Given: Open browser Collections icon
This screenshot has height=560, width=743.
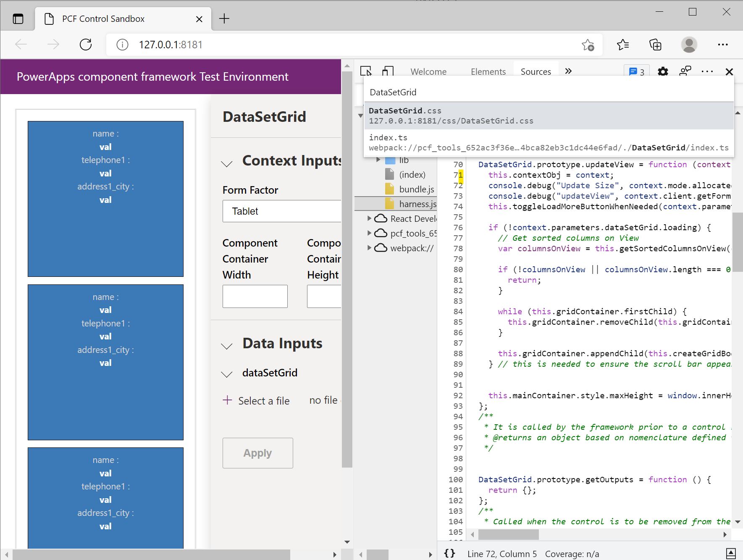Looking at the screenshot, I should pos(656,45).
